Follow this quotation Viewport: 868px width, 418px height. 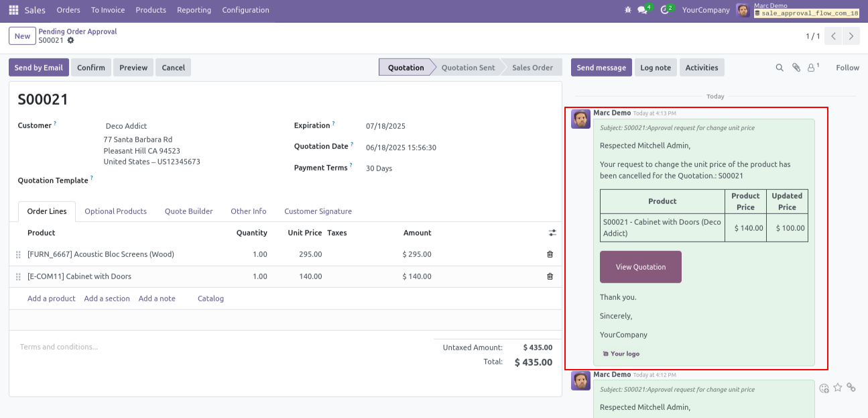click(x=847, y=68)
